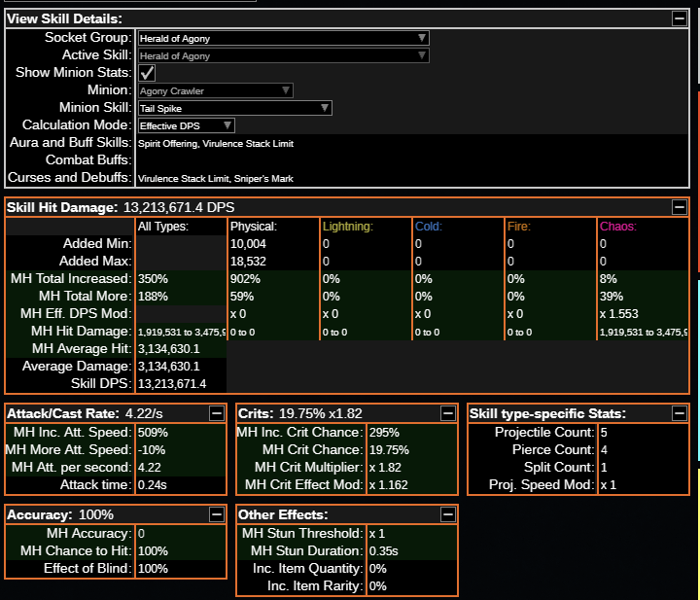Collapse the View Skill Details section

[x=680, y=18]
